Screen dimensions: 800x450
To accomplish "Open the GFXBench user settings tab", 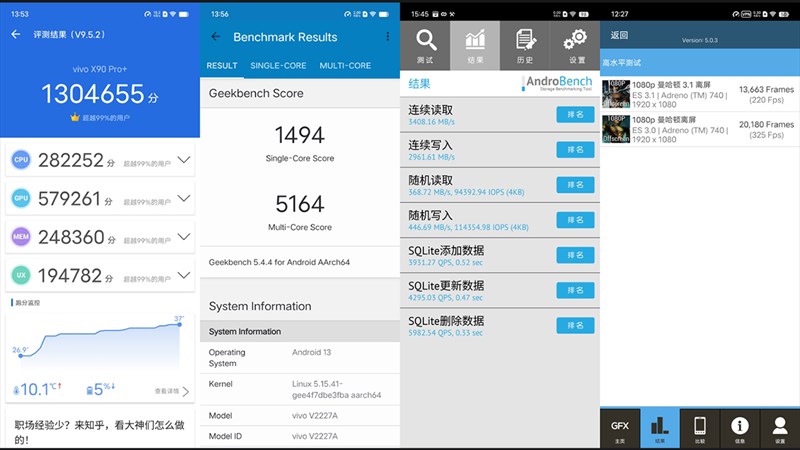I will [x=780, y=429].
